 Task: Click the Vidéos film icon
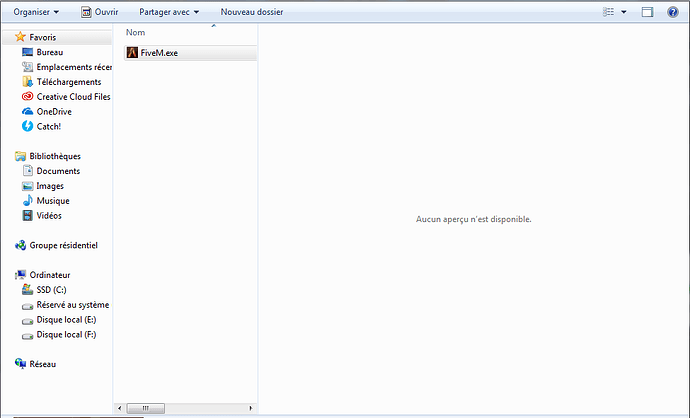[27, 216]
